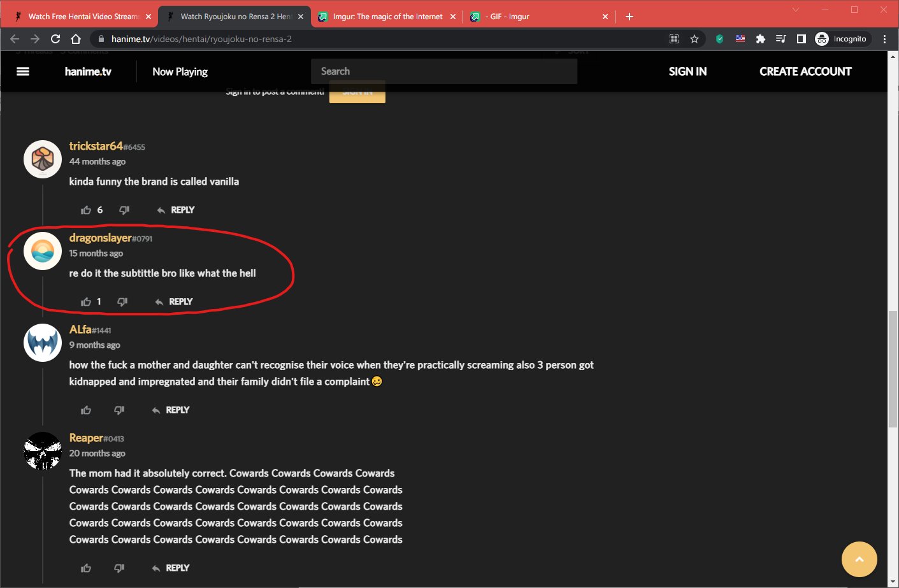Image resolution: width=899 pixels, height=588 pixels.
Task: Toggle the browser side panel
Action: (x=802, y=39)
